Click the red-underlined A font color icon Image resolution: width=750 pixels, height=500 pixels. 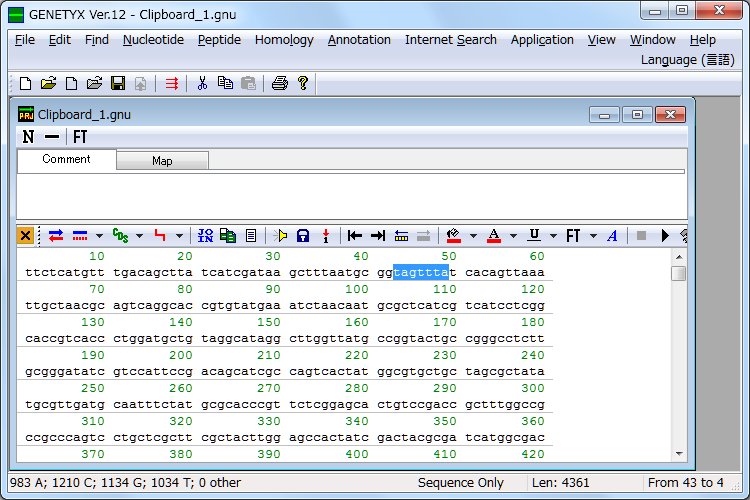(494, 235)
